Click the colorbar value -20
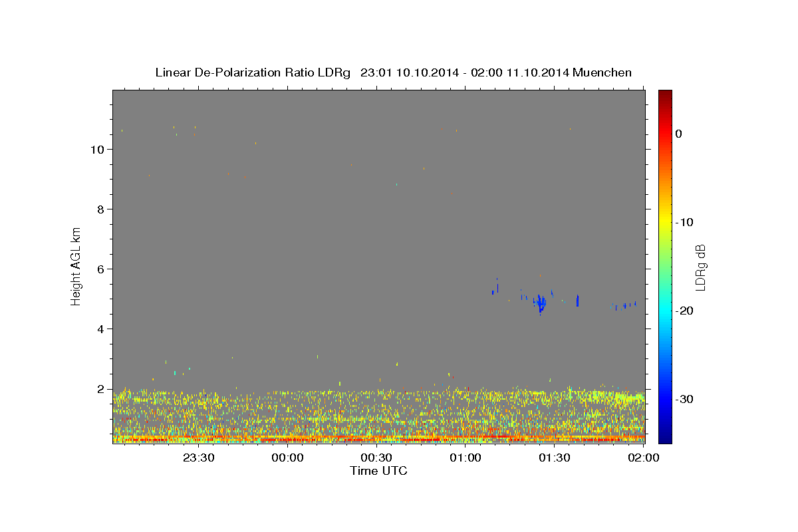The height and width of the screenshot is (532, 798). point(684,311)
